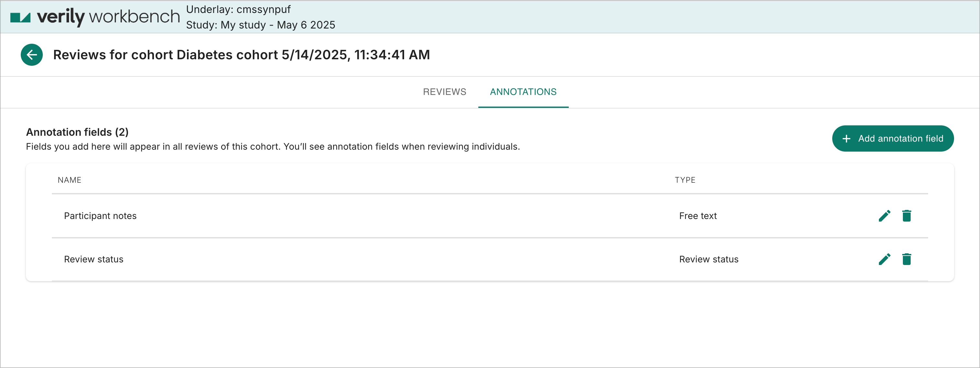980x368 pixels.
Task: Add a new annotation field
Action: pyautogui.click(x=892, y=138)
